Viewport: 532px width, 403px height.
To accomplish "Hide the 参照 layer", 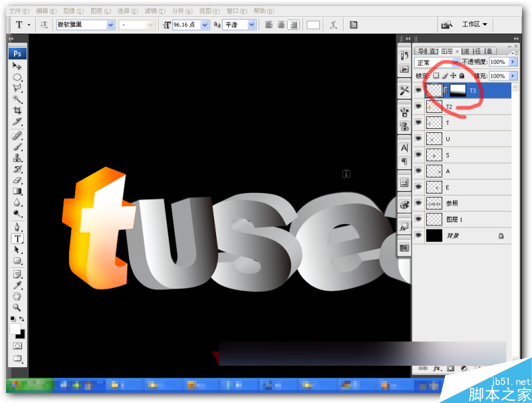I will (418, 203).
